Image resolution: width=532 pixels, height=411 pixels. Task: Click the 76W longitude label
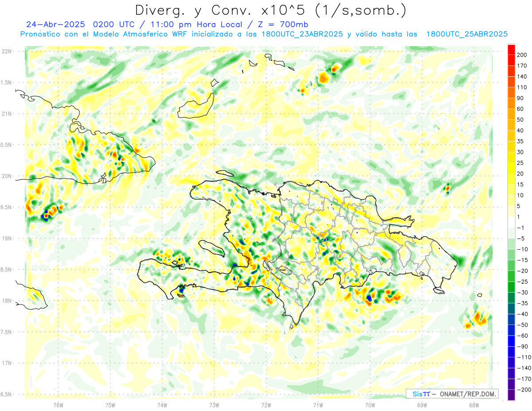58,405
